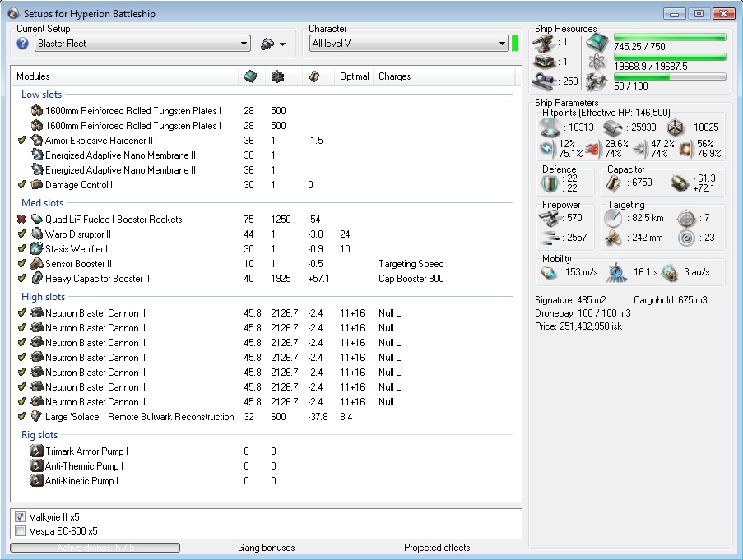Viewport: 743px width, 560px height.
Task: Click the Heavy Capacitor Booster II module icon
Action: pyautogui.click(x=36, y=278)
